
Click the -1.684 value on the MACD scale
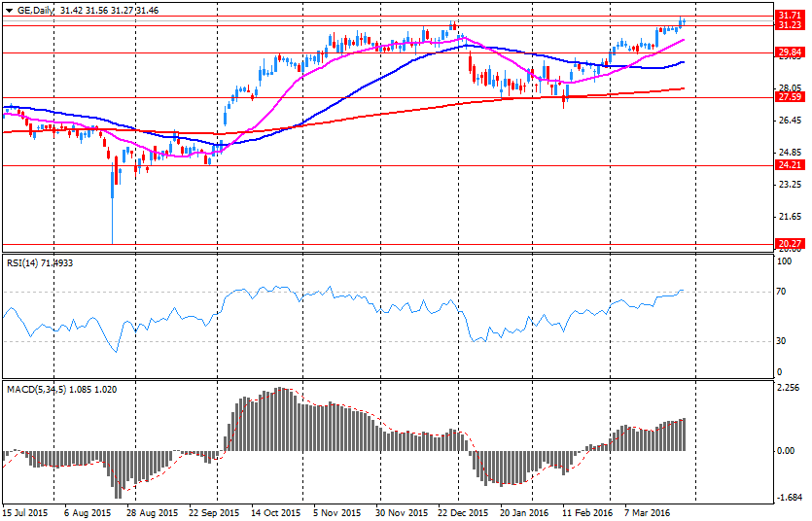789,498
